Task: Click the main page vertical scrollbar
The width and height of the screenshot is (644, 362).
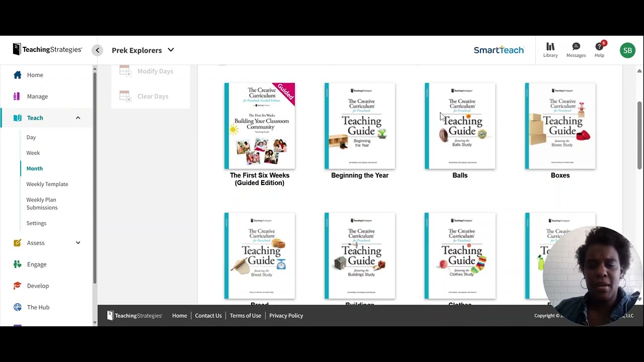Action: click(x=639, y=135)
